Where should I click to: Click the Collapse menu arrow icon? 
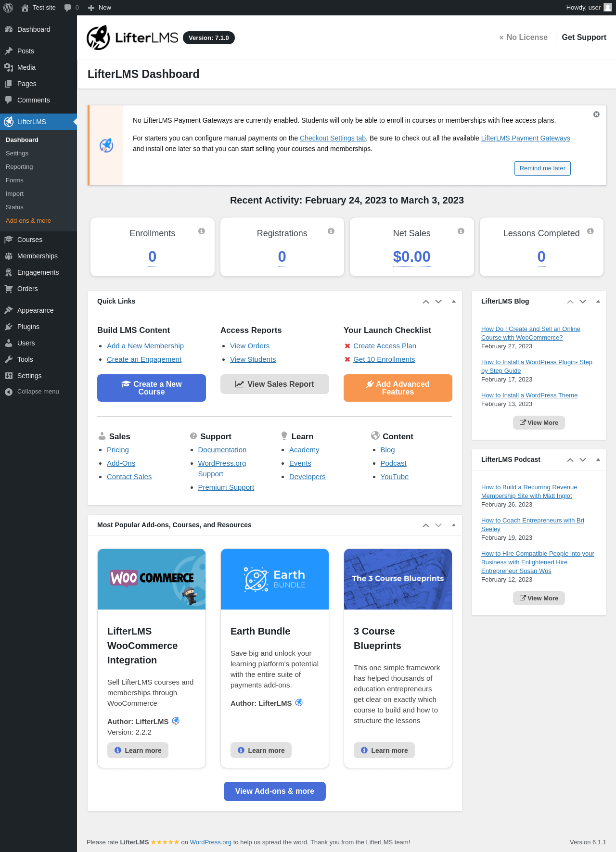(9, 392)
